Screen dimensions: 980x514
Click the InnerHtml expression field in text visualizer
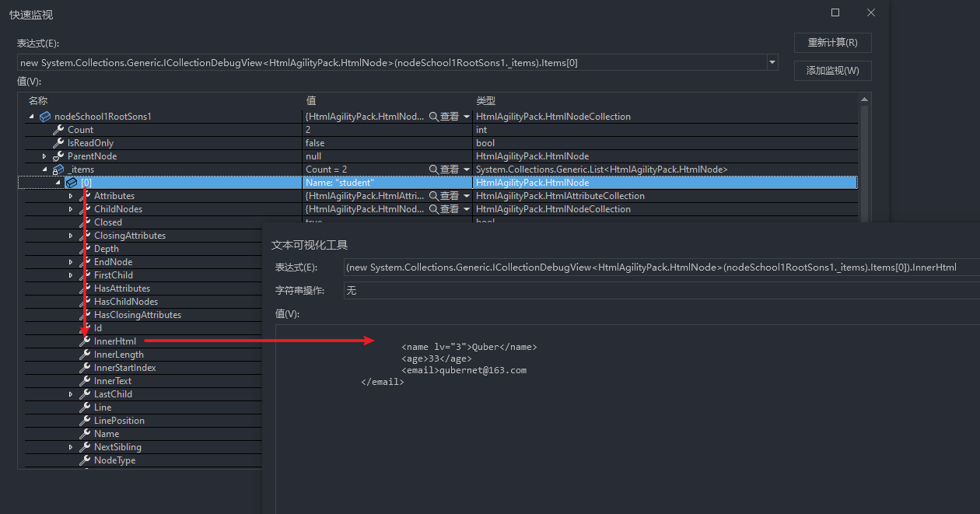coord(661,267)
